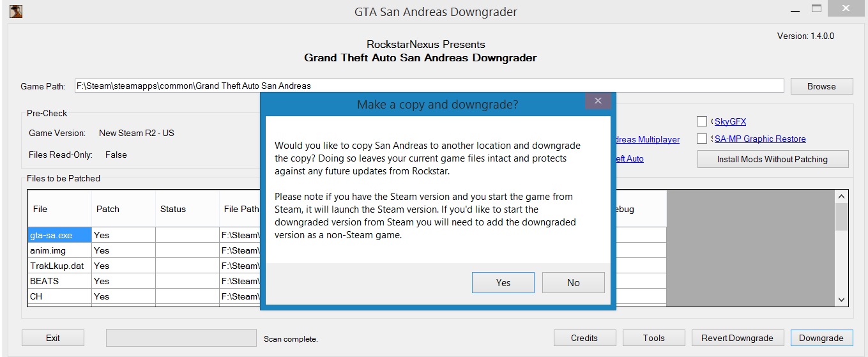Close the Make a copy dialog

coord(598,101)
